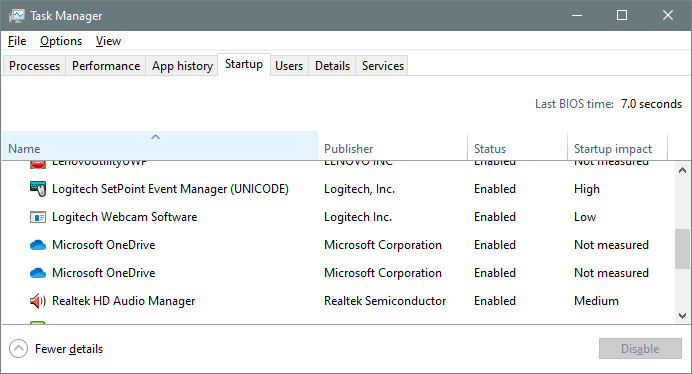Click the sort arrow above Name column

click(155, 137)
